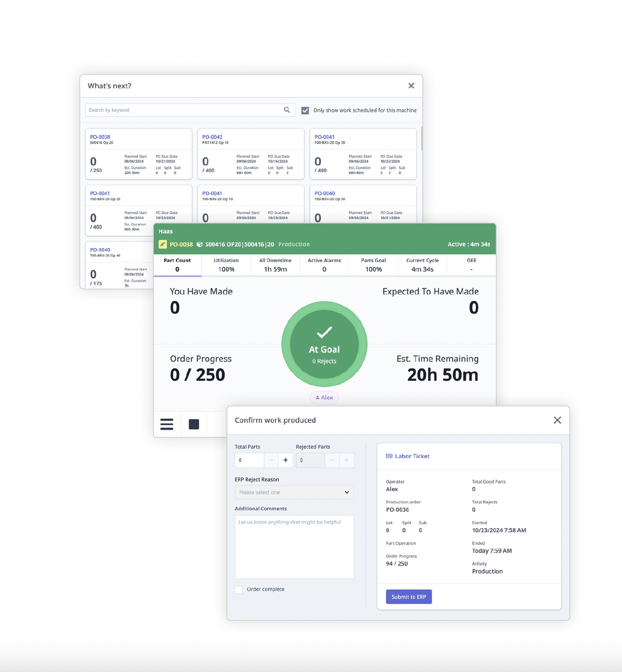Open the PO-0042 work order card
This screenshot has width=622, height=672.
pos(250,154)
